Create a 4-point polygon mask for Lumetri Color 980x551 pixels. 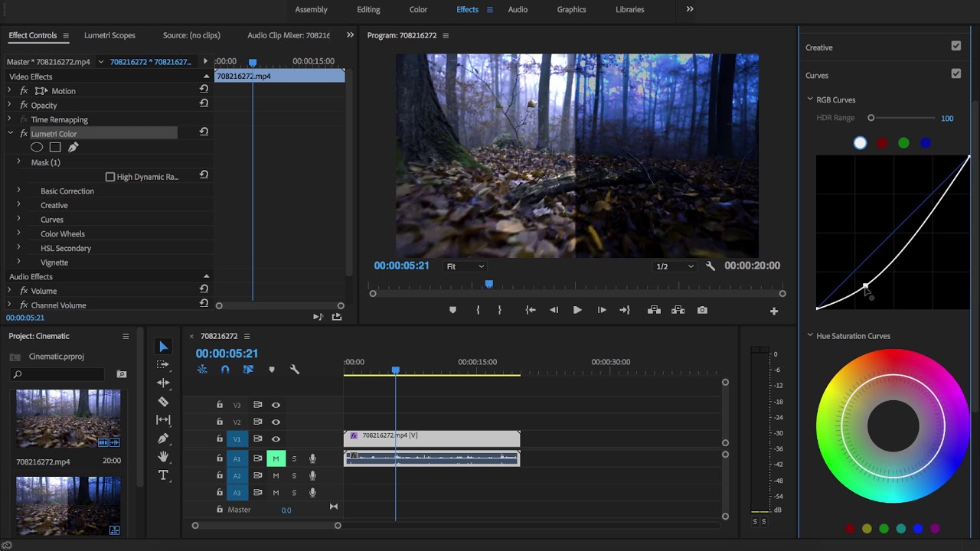[x=55, y=147]
